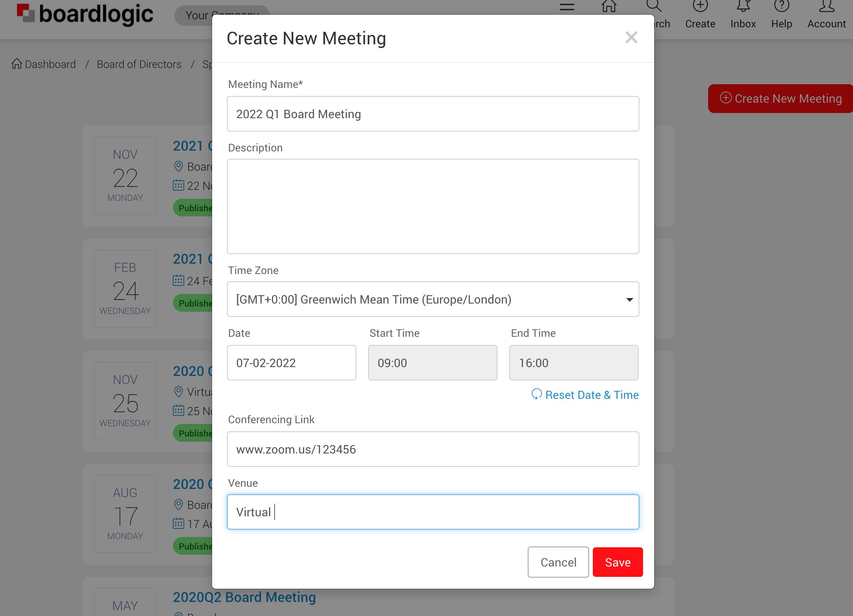The image size is (853, 616).
Task: Click the Reset Date & Time refresh icon
Action: tap(536, 394)
